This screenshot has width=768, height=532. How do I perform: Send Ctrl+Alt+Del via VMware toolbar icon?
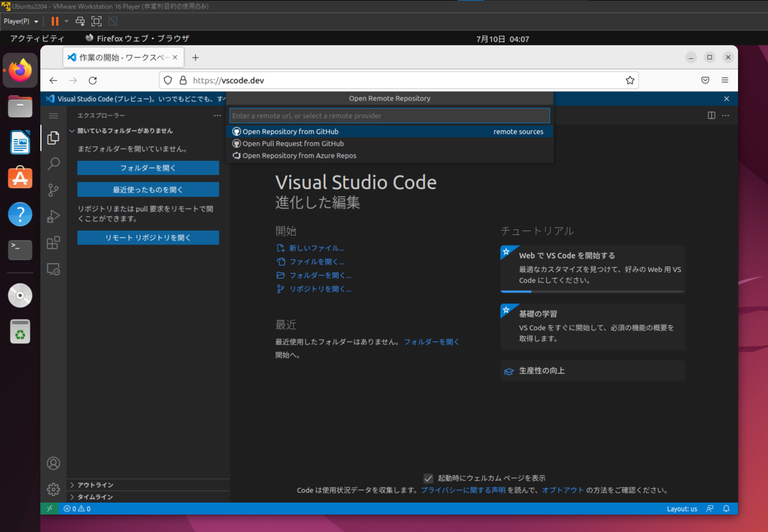pyautogui.click(x=80, y=21)
